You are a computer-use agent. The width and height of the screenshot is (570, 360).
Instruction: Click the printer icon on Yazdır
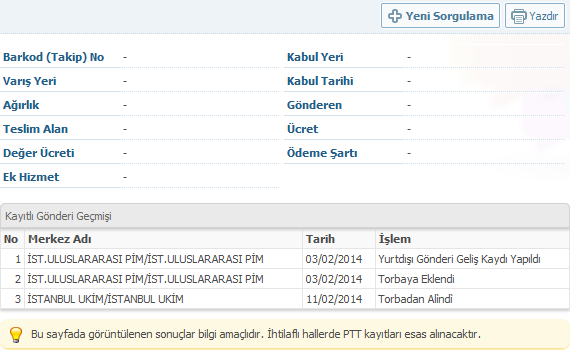pyautogui.click(x=519, y=16)
